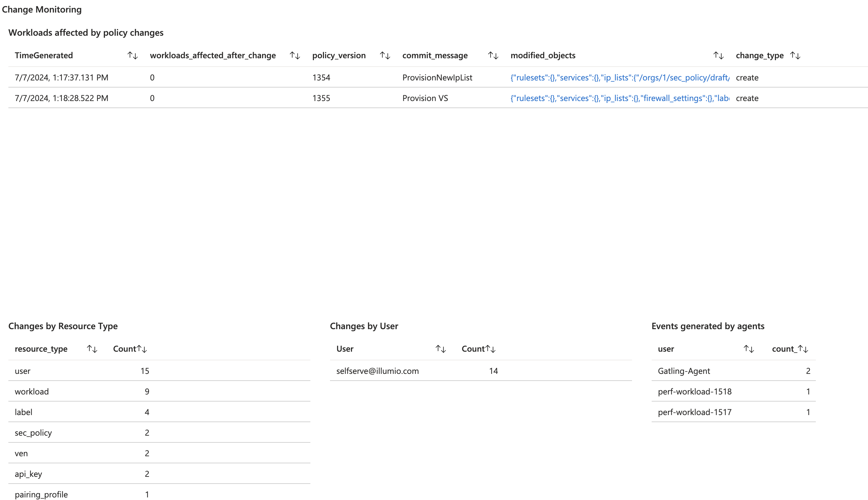Sort by the TimeGenerated column
Image resolution: width=868 pixels, height=500 pixels.
133,55
